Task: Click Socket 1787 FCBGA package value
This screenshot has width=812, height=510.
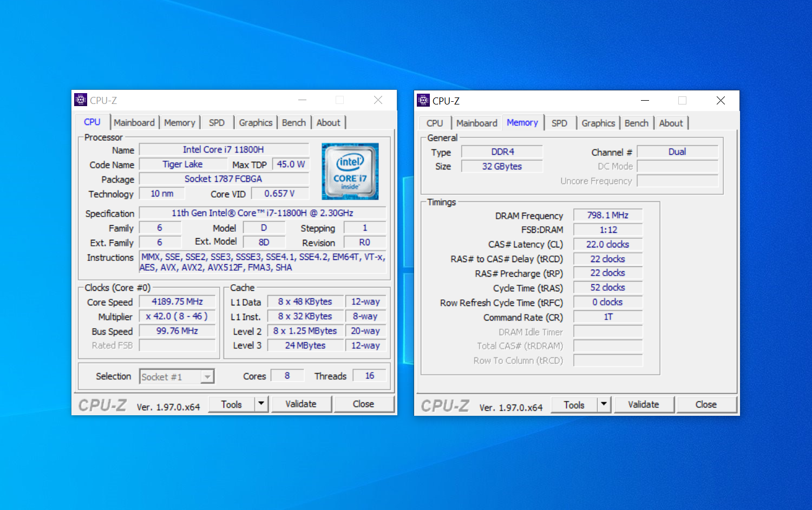Action: coord(224,179)
